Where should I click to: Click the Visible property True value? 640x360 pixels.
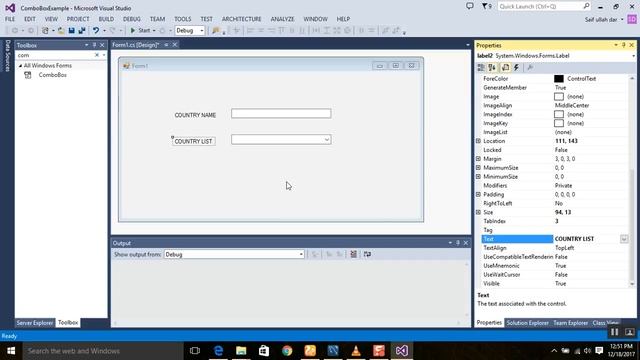click(560, 284)
